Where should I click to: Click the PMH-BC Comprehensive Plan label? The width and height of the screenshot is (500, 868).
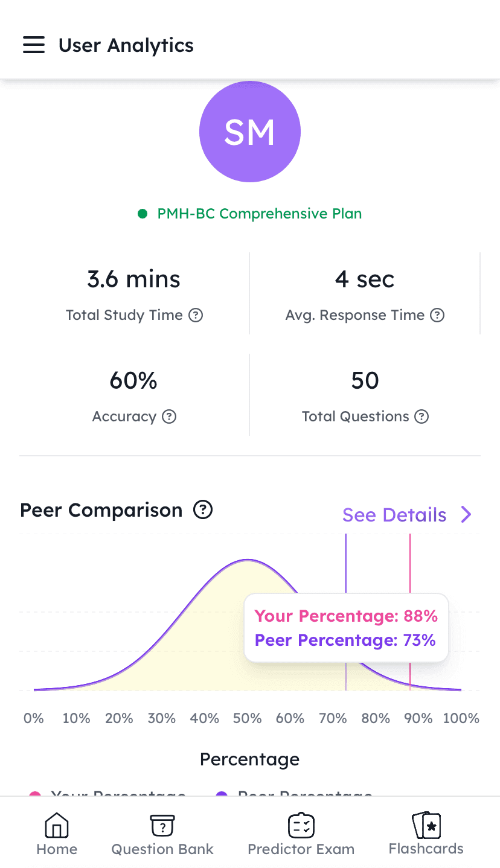(x=259, y=214)
